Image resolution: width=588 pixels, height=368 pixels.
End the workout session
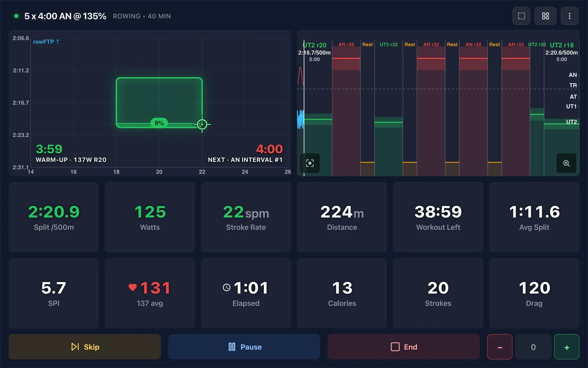(x=404, y=347)
